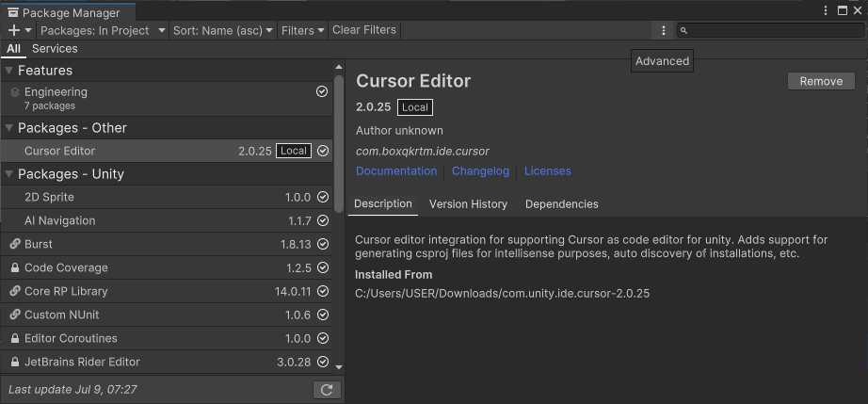This screenshot has width=868, height=404.
Task: Click the scroll down arrow of package list
Action: pos(339,367)
